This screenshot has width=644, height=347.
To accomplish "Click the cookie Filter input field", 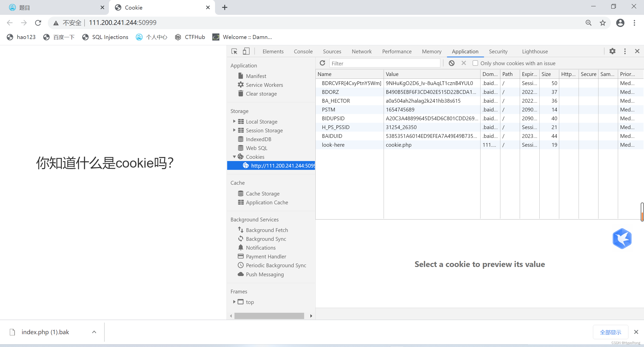I will (x=384, y=63).
